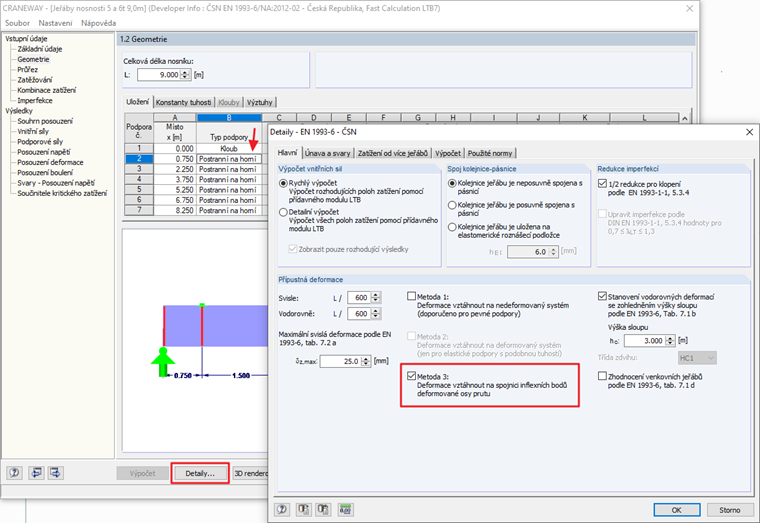The width and height of the screenshot is (760, 523).
Task: Click the second save-defaults icon in Detaily dialog
Action: 323,509
